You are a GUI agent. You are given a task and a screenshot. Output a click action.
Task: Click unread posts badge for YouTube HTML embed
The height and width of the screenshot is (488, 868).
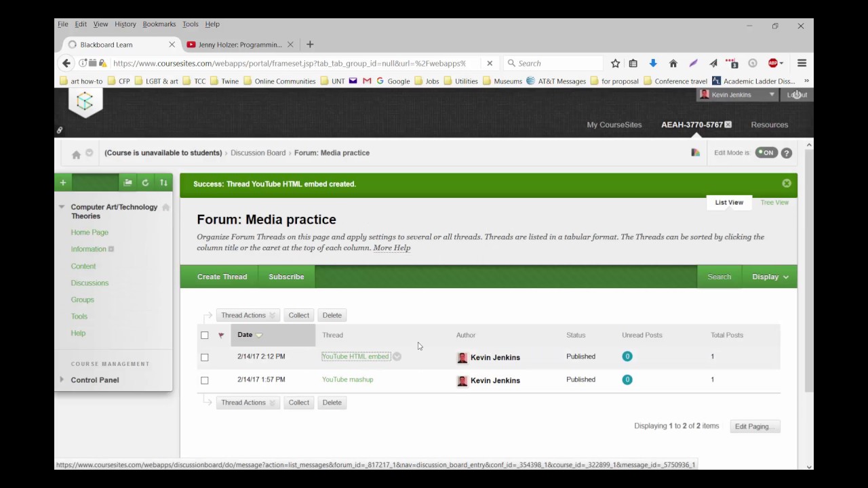point(627,357)
